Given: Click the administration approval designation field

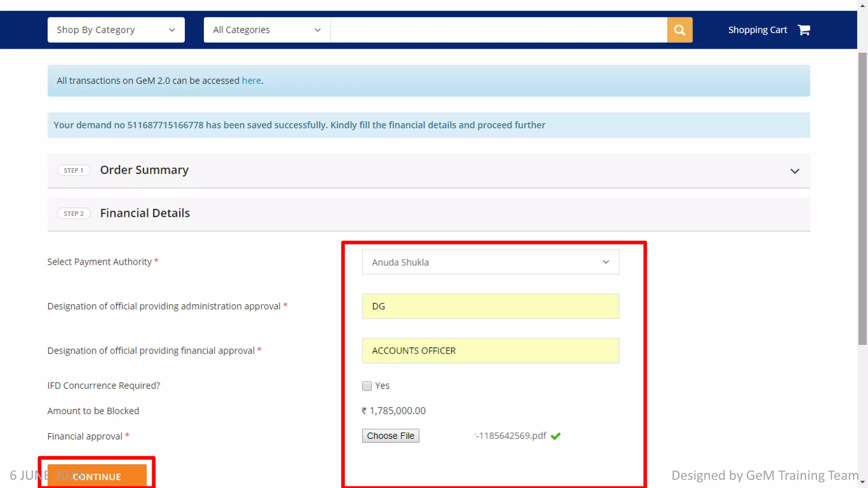Looking at the screenshot, I should tap(490, 306).
